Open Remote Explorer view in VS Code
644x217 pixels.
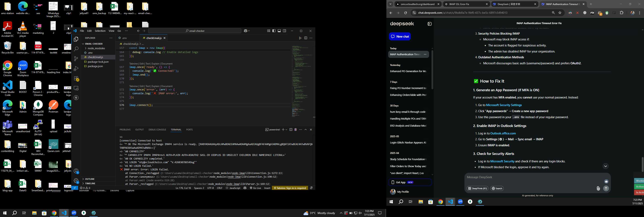[x=76, y=88]
